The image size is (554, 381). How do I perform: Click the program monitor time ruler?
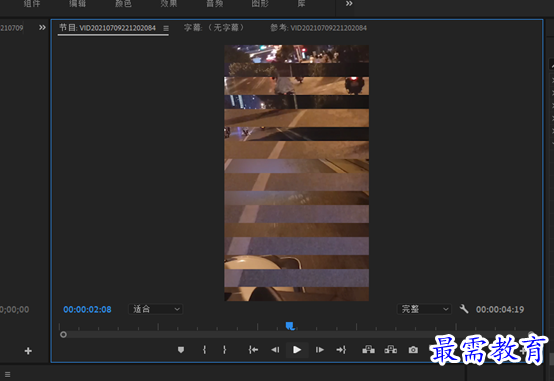(x=297, y=326)
